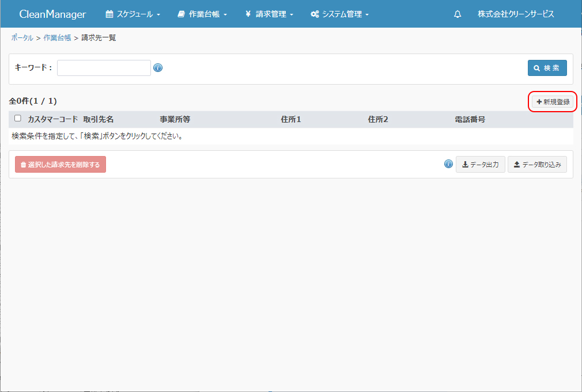Screen dimensions: 582x392
Task: Expand the スケジュール dropdown caret
Action: point(158,15)
